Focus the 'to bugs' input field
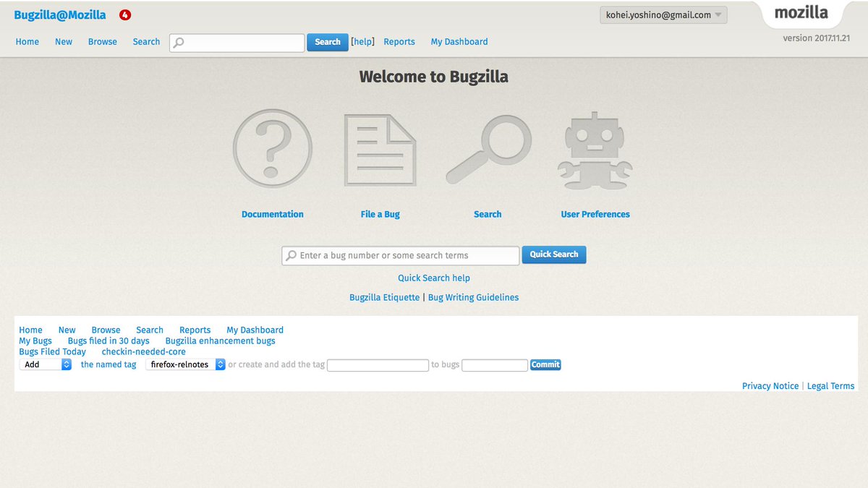The height and width of the screenshot is (488, 868). point(495,365)
